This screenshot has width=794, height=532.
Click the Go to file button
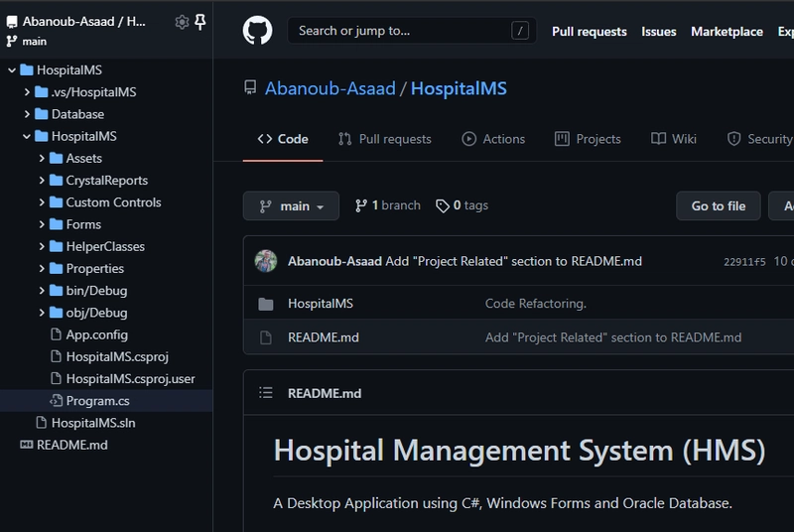(x=718, y=206)
